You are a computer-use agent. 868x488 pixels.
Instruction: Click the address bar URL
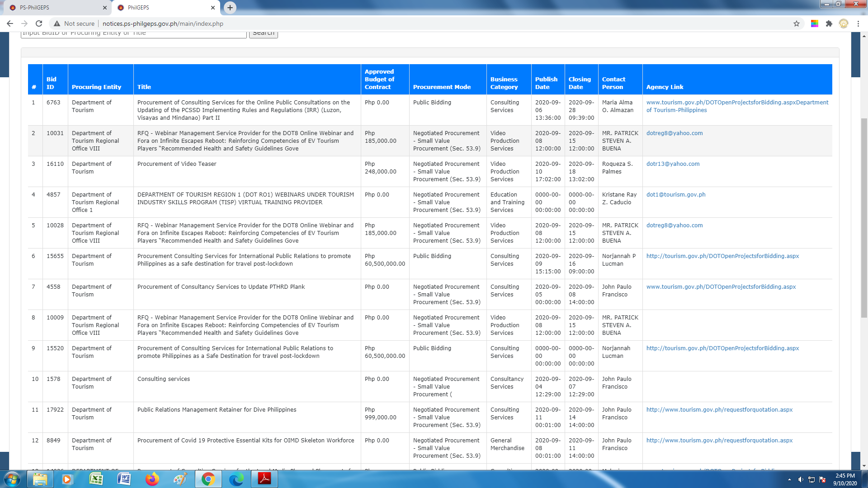[163, 23]
